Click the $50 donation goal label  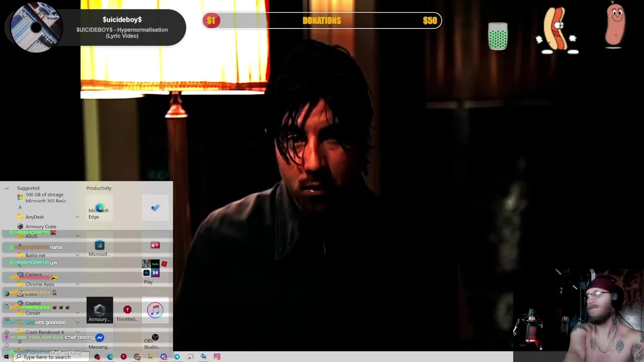pyautogui.click(x=430, y=21)
